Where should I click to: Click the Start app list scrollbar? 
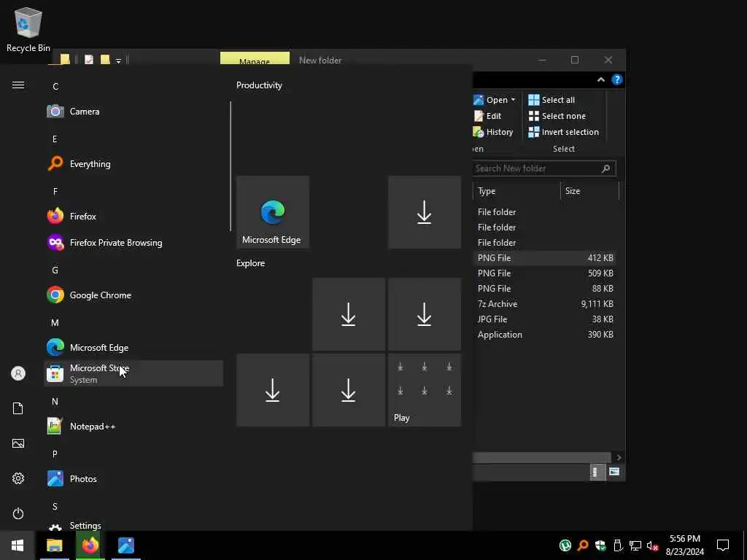click(x=231, y=166)
